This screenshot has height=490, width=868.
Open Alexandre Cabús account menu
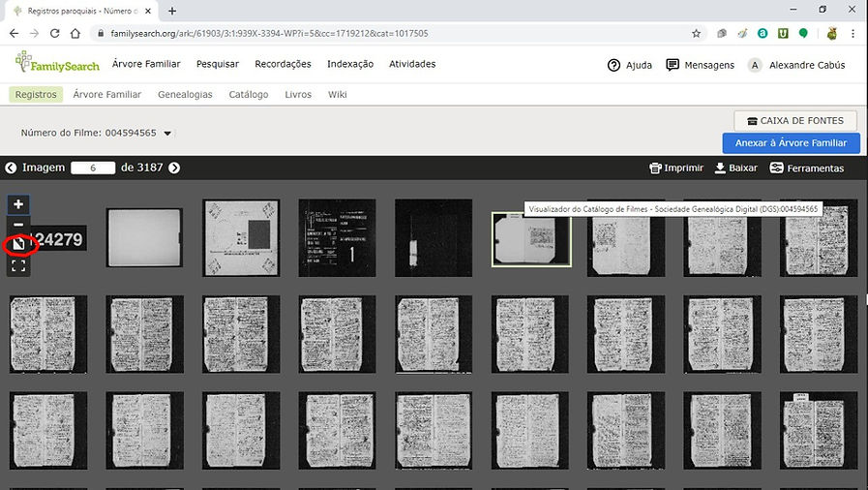(x=796, y=65)
